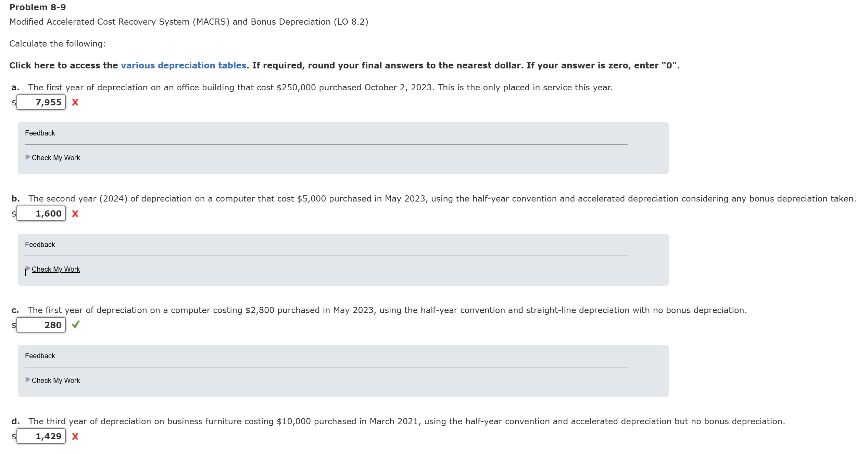The image size is (868, 454).
Task: Click the Feedback heading for part b
Action: pyautogui.click(x=40, y=245)
